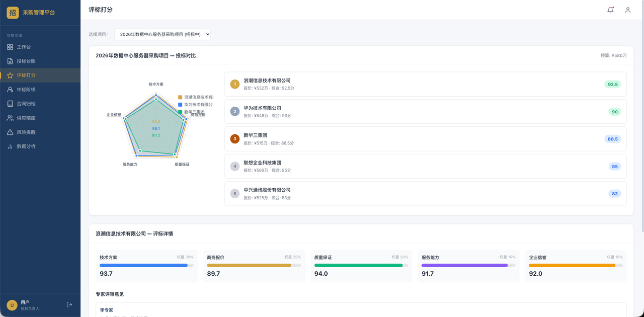Image resolution: width=644 pixels, height=317 pixels.
Task: Select the 浪潮信息技术有限公司 bidder card
Action: click(x=426, y=84)
